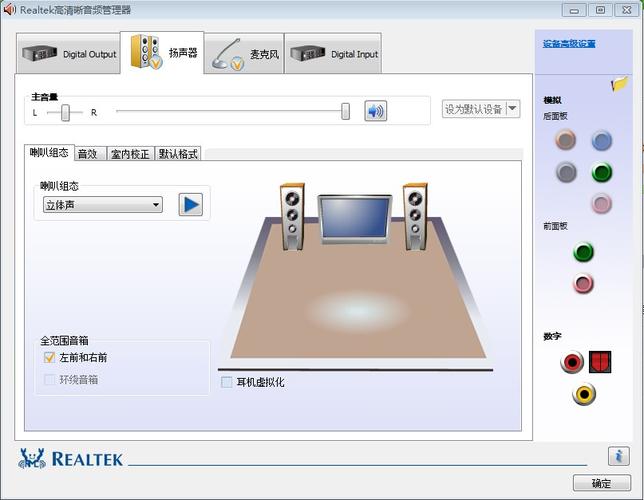Screen dimensions: 644x500
Task: Maximize the Realtek window
Action: coord(600,10)
